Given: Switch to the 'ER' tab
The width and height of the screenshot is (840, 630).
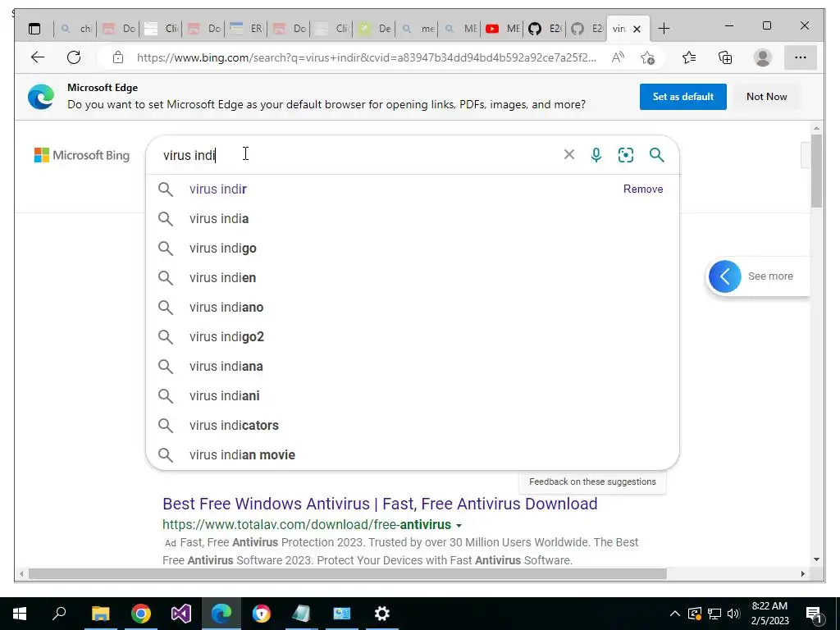Looking at the screenshot, I should tap(246, 29).
